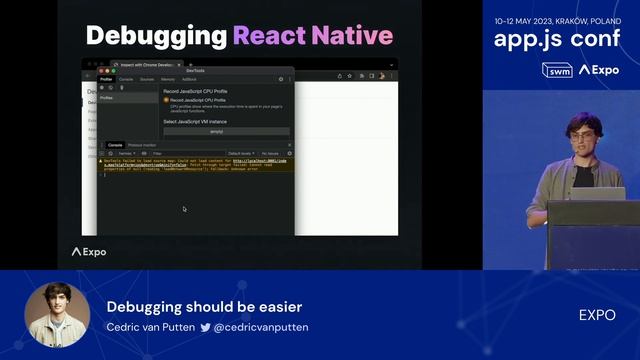Close the DevTools console drawer
Screen dimensions: 640x360
(289, 145)
